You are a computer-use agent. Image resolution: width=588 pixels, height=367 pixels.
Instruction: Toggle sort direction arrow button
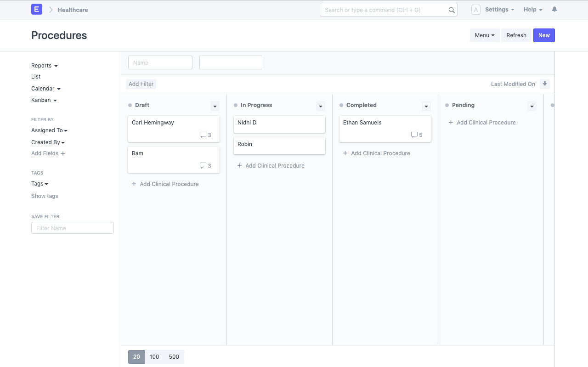click(x=544, y=84)
